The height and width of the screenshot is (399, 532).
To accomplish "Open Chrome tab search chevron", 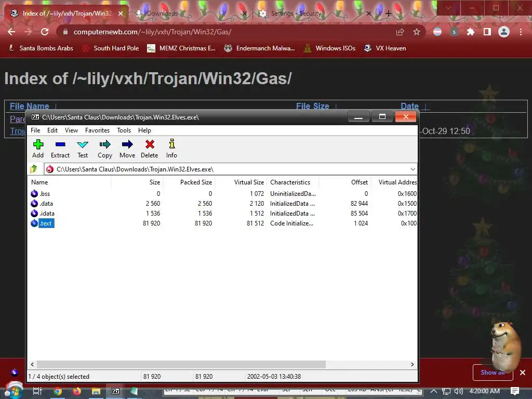I will 448,8.
